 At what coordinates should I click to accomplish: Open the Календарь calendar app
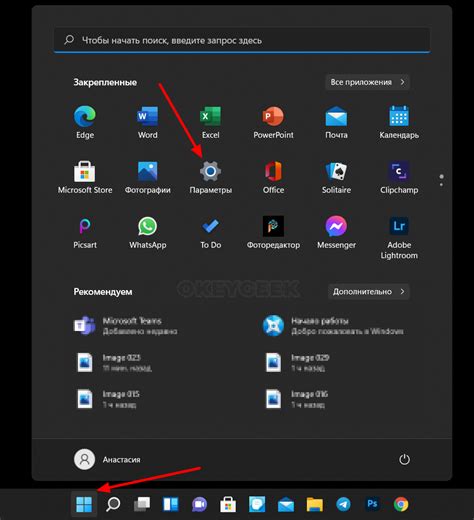[399, 122]
